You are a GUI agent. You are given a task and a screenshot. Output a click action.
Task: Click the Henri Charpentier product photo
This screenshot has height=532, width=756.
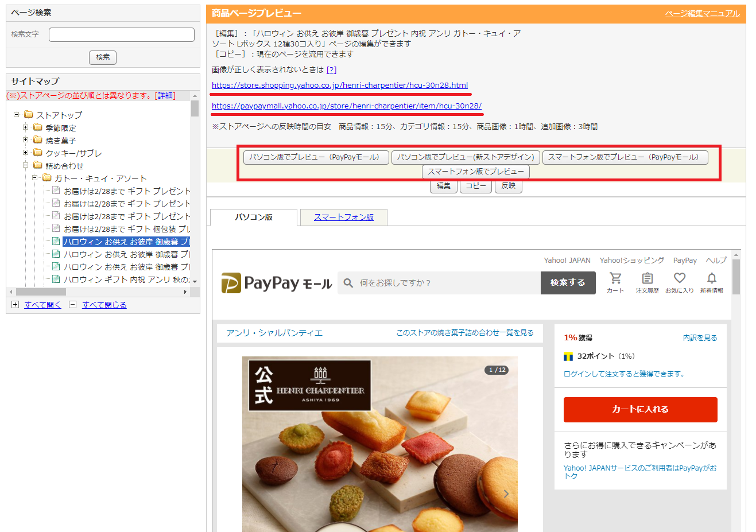click(x=380, y=444)
